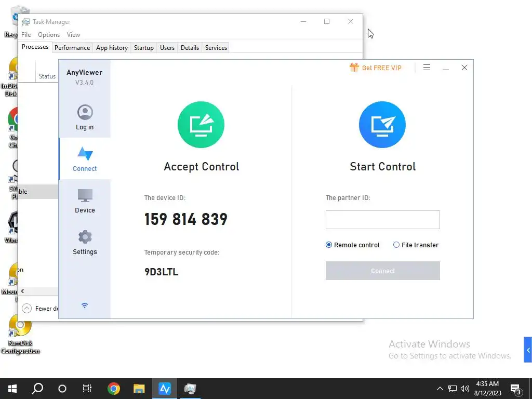Switch to the Services tab
Image resolution: width=532 pixels, height=399 pixels.
(x=216, y=48)
